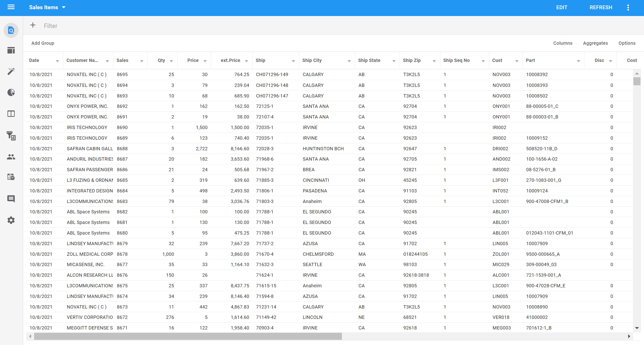644x345 pixels.
Task: Click the REFRESH button
Action: point(601,8)
